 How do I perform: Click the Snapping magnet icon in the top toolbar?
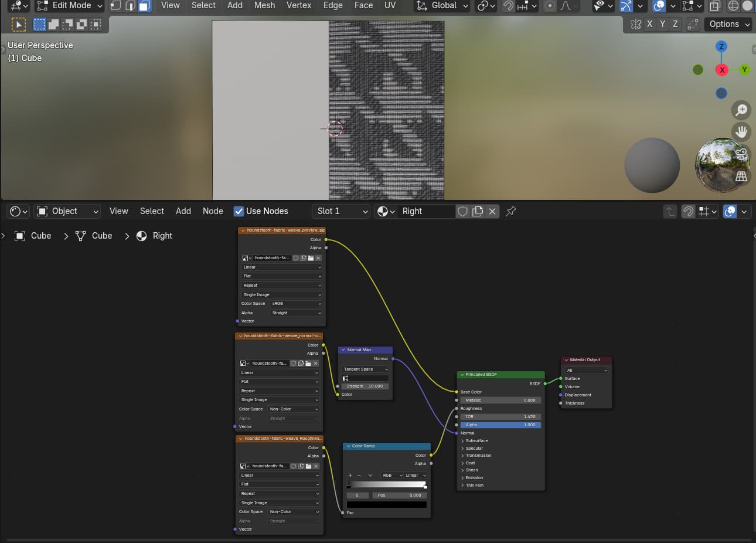tap(508, 6)
